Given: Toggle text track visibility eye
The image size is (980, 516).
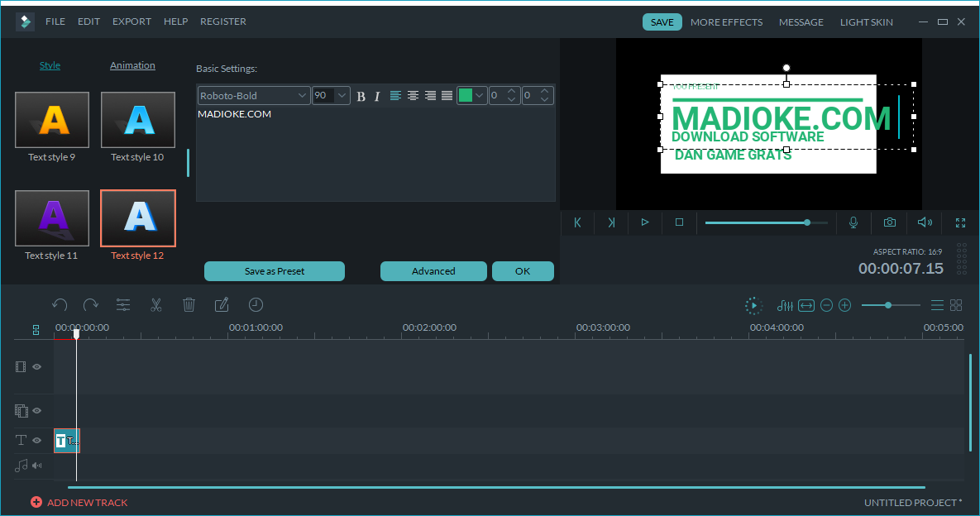Looking at the screenshot, I should click(x=37, y=441).
